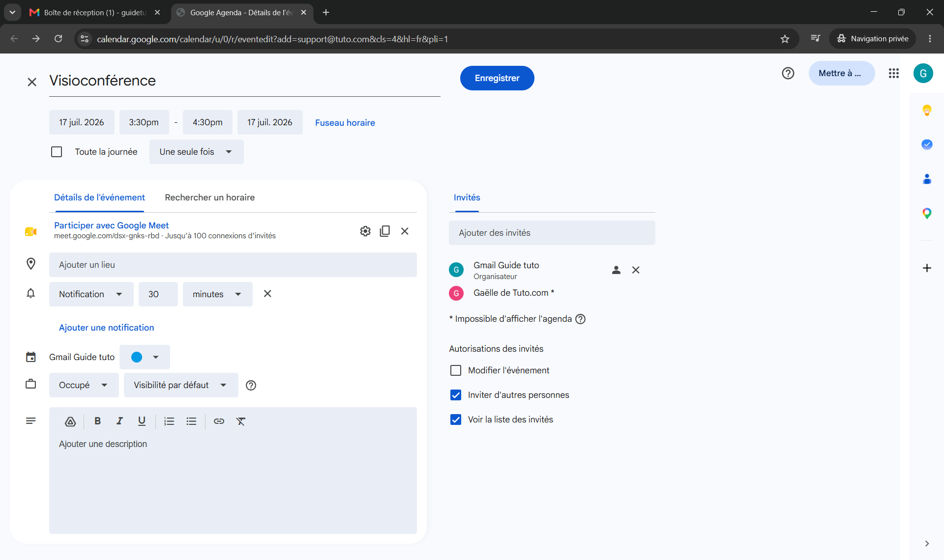The image size is (944, 560).
Task: Toggle underline formatting in description
Action: [142, 421]
